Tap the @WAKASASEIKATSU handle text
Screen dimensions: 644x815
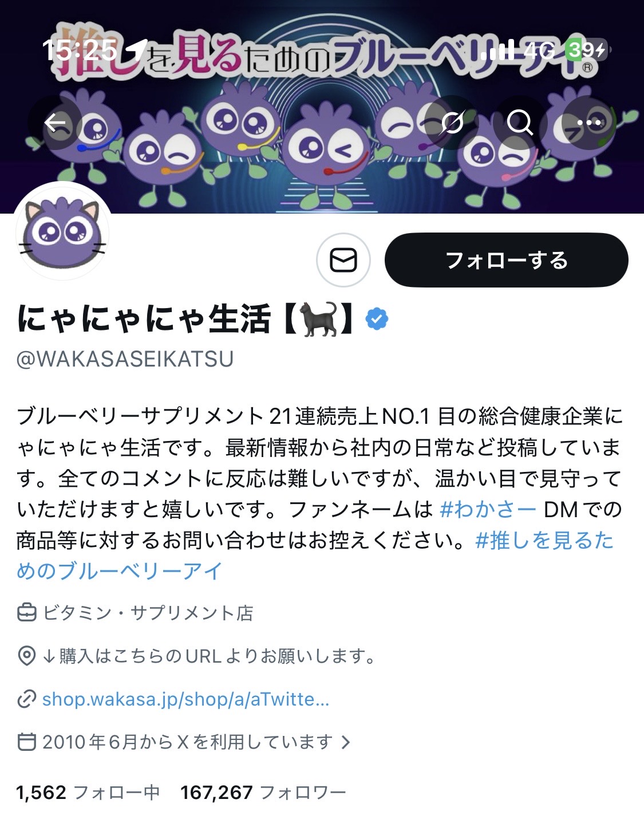coord(125,359)
